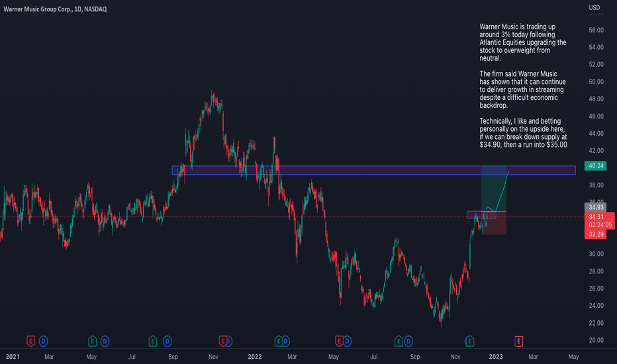Click the 22.00 price axis label
The height and width of the screenshot is (364, 617).
click(x=596, y=323)
